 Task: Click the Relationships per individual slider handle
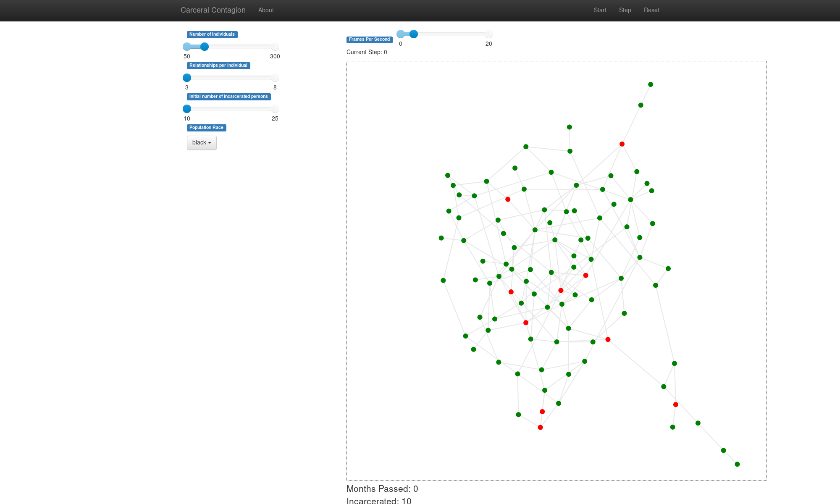(x=187, y=78)
